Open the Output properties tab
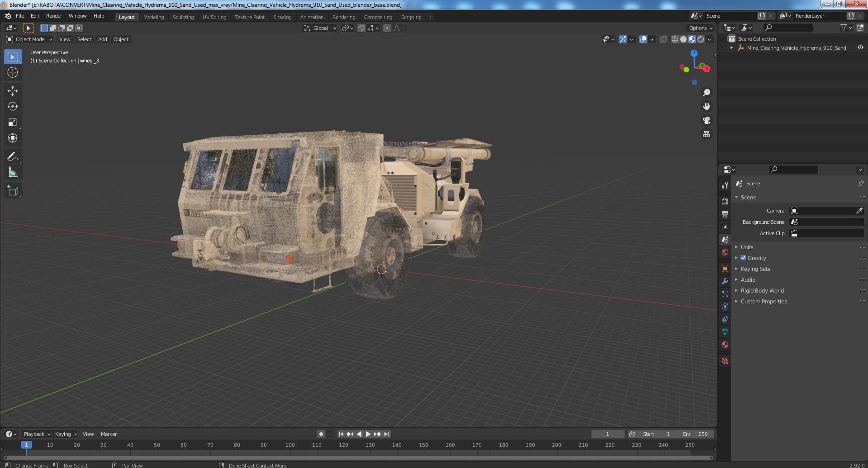Viewport: 868px width, 468px height. 725,214
